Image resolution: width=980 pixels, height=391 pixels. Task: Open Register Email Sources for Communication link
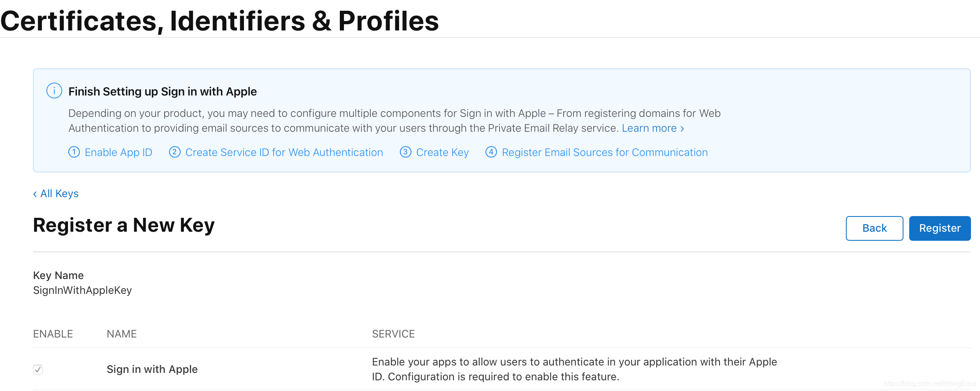pyautogui.click(x=605, y=152)
